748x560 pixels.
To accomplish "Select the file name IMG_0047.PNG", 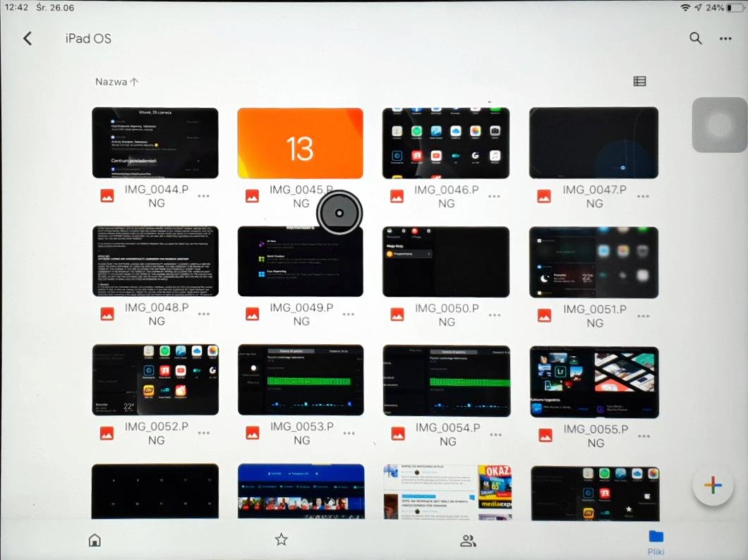I will click(594, 197).
